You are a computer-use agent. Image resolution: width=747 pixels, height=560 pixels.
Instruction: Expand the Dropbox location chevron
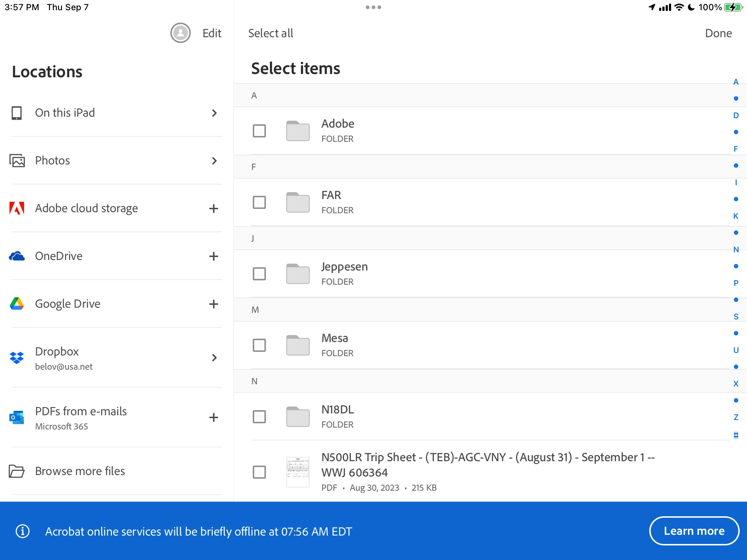click(x=214, y=358)
